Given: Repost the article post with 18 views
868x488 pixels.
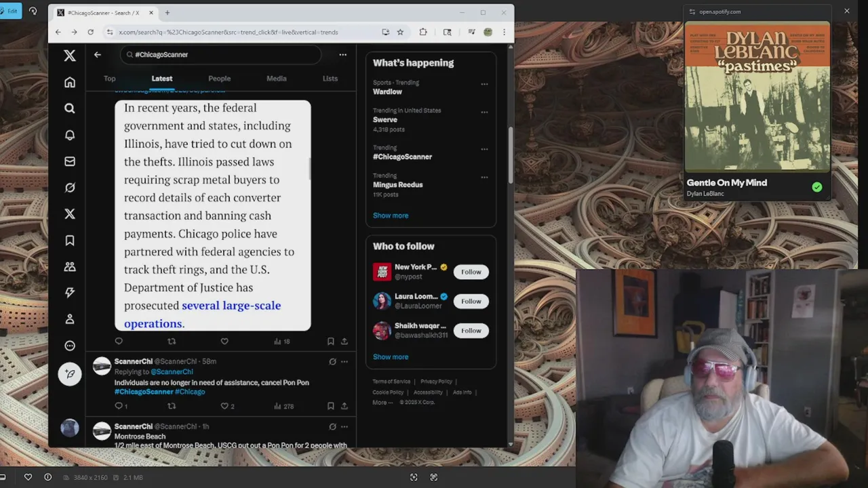Looking at the screenshot, I should click(172, 341).
